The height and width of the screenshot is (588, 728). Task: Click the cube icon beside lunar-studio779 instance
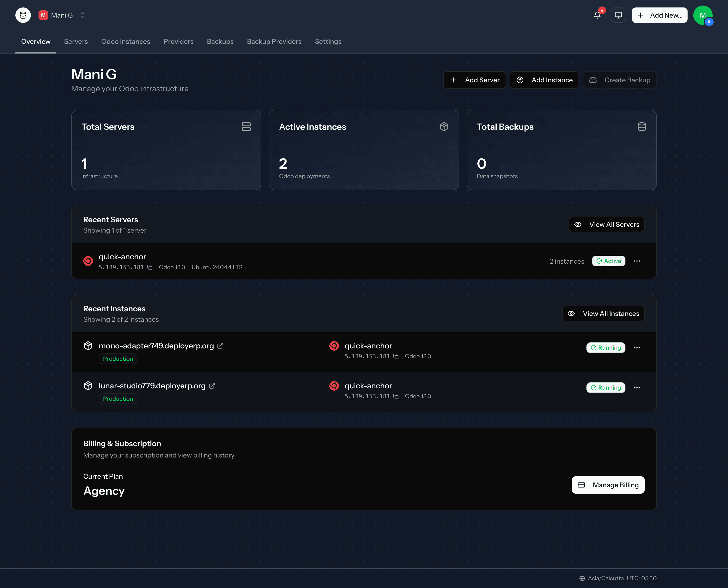click(88, 386)
